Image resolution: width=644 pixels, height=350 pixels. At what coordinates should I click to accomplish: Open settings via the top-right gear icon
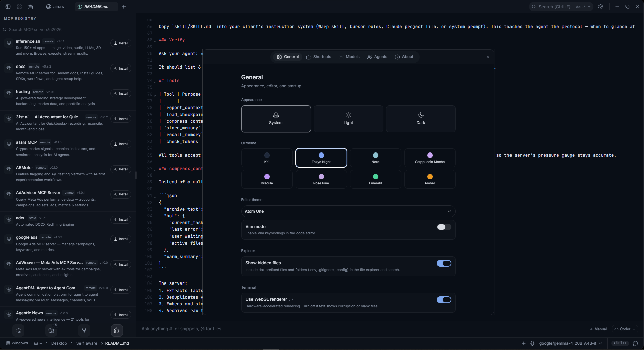coord(601,7)
